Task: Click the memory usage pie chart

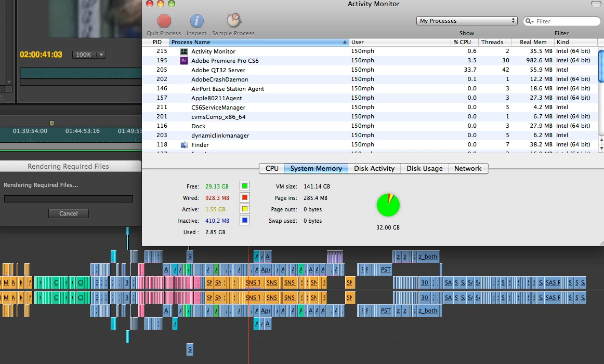Action: tap(388, 205)
